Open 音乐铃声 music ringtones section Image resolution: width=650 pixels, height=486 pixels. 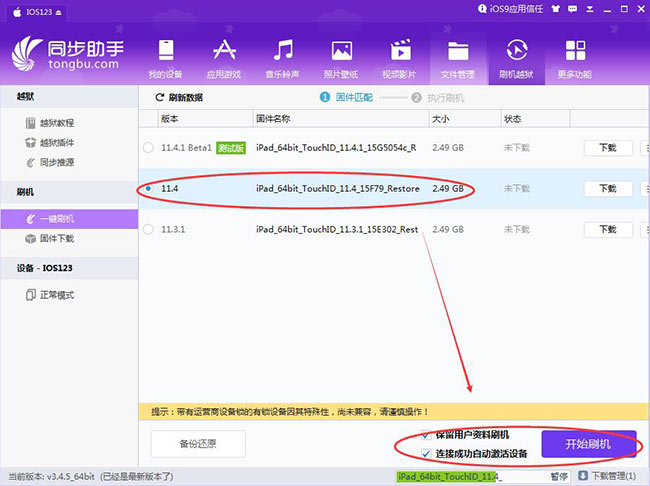click(x=282, y=58)
